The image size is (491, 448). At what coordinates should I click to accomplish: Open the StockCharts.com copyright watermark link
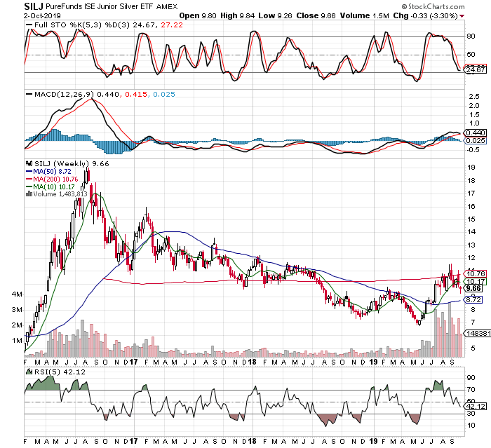[433, 6]
